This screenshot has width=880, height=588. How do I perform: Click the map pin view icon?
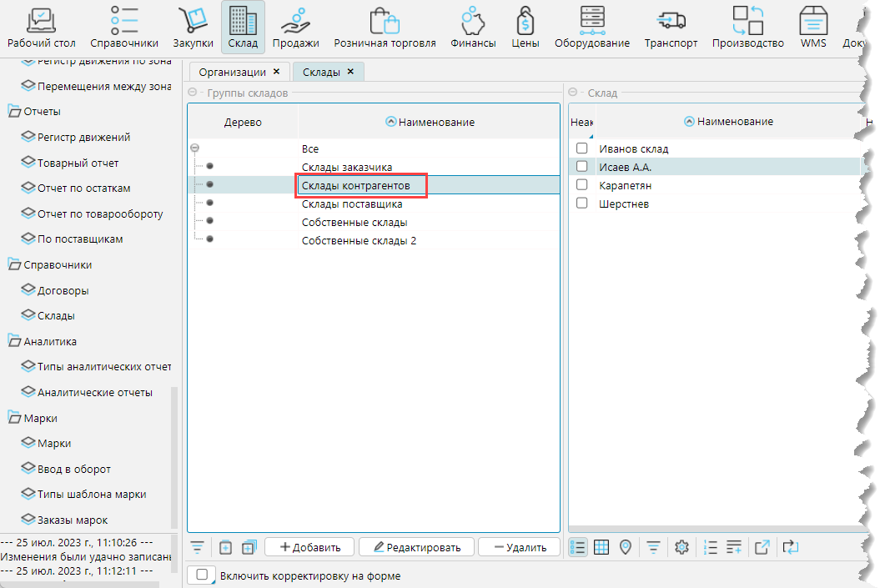point(626,547)
